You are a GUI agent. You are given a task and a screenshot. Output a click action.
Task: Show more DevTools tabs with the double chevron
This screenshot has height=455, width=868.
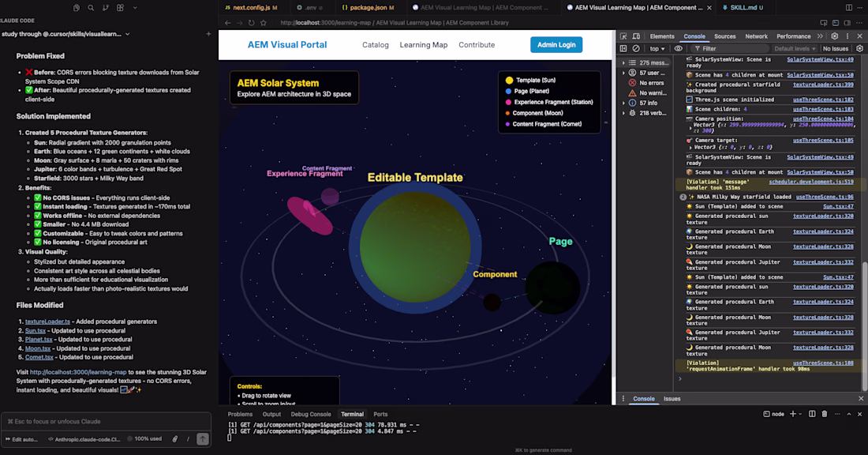coord(820,36)
